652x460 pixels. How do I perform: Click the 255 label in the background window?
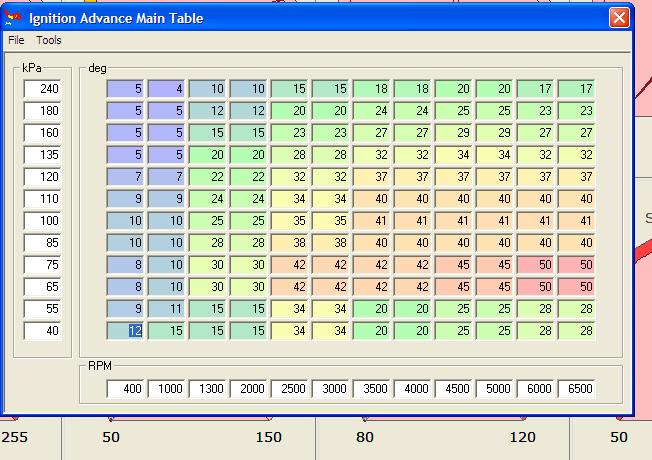[14, 437]
